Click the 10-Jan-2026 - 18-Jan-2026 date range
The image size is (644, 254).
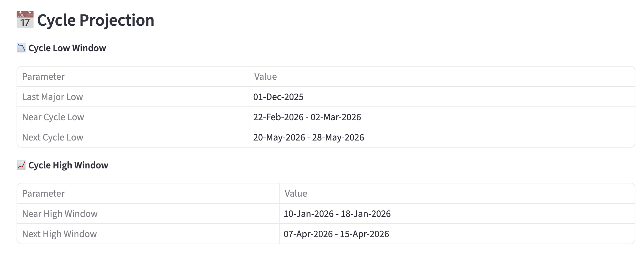[337, 214]
